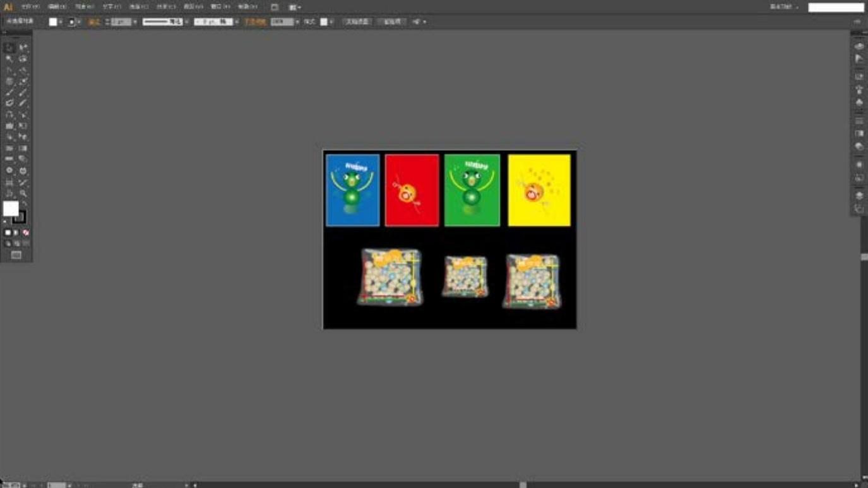Select the Mesh tool
868x488 pixels.
coord(9,148)
